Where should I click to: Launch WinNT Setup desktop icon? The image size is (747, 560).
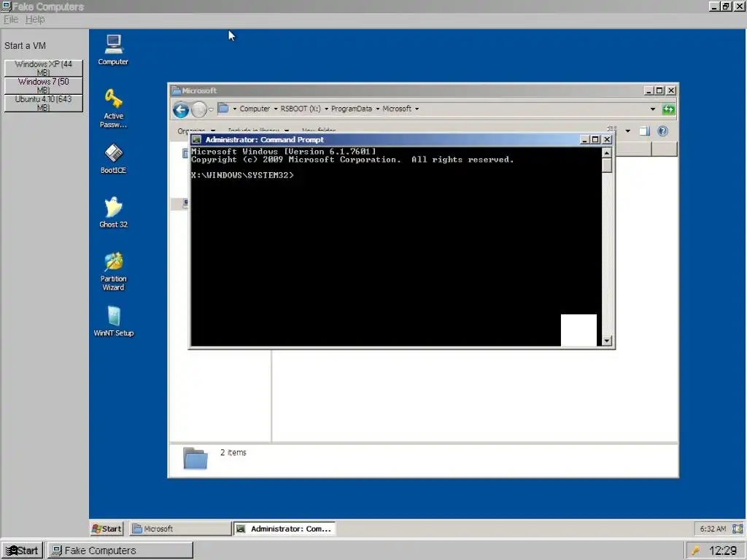(x=113, y=322)
